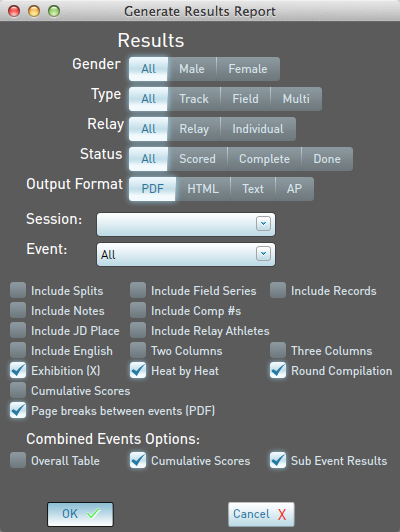Uncheck Sub Event Results checkbox
This screenshot has width=400, height=532.
tap(278, 460)
